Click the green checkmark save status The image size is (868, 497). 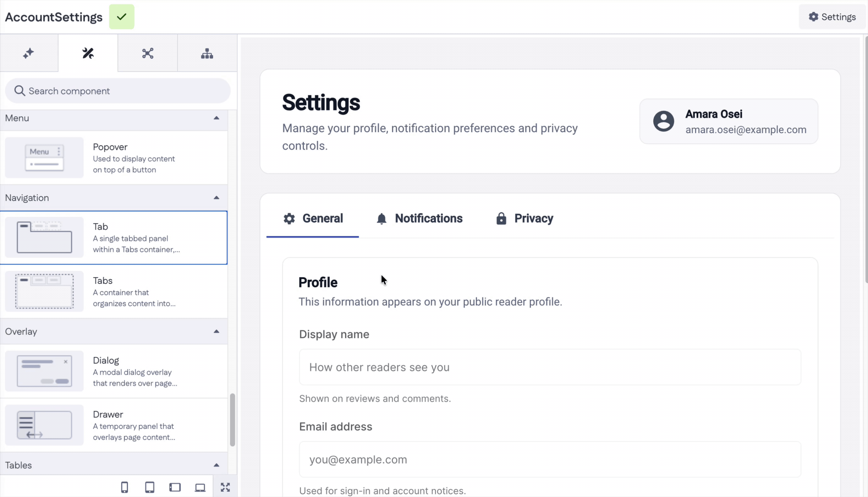[x=122, y=17]
